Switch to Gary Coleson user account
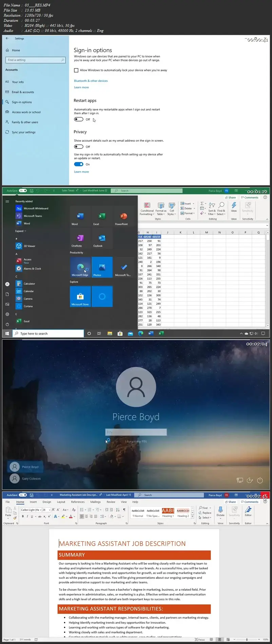Viewport: 272px width, 644px height. (x=25, y=479)
